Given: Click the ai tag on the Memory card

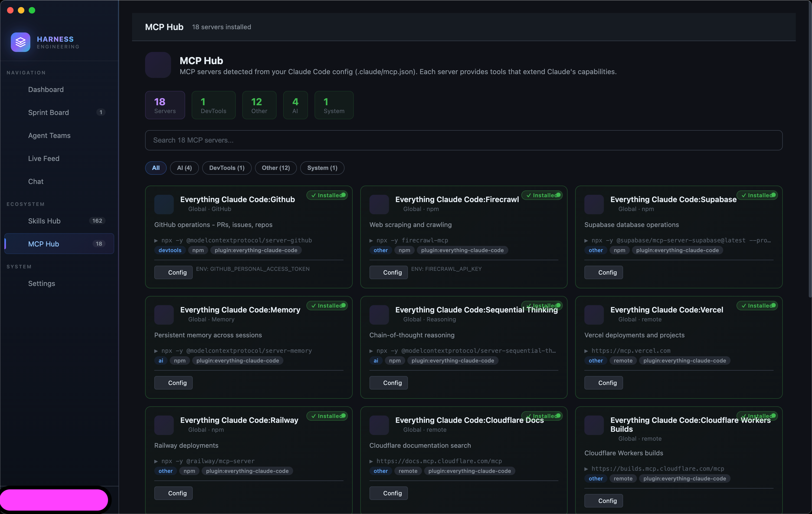Looking at the screenshot, I should click(x=161, y=361).
